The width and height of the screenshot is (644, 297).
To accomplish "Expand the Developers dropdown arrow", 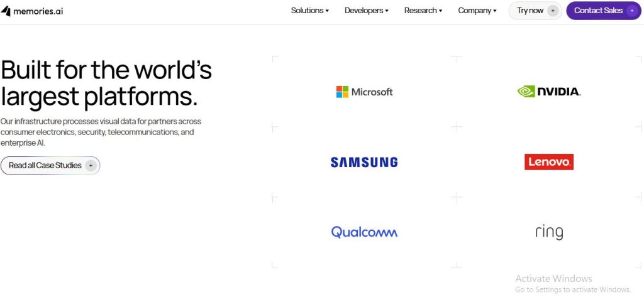I will pos(387,11).
